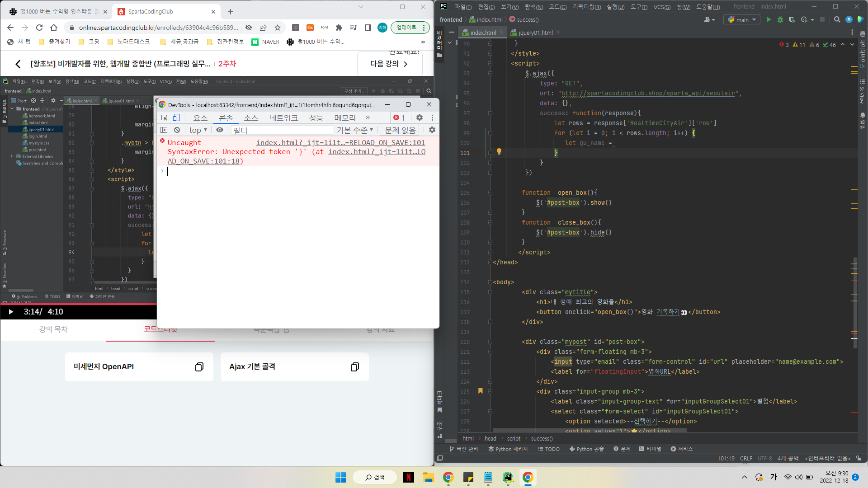Open the profiler run dropdown arrow in PyCharm

click(x=812, y=19)
